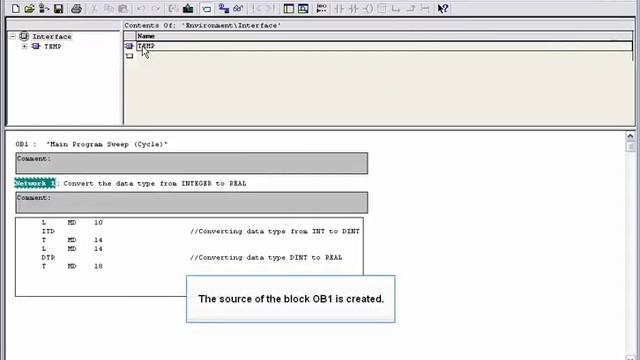Click the vertical scrollbar thumb of code editor

tap(630, 147)
